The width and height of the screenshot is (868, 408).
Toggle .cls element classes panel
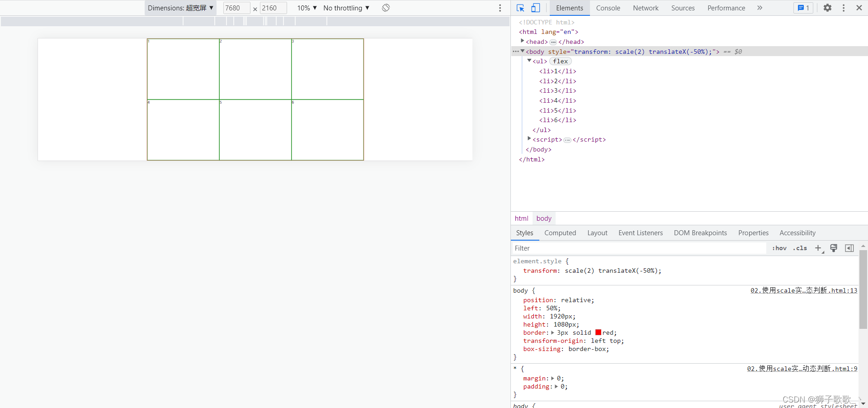click(x=800, y=248)
